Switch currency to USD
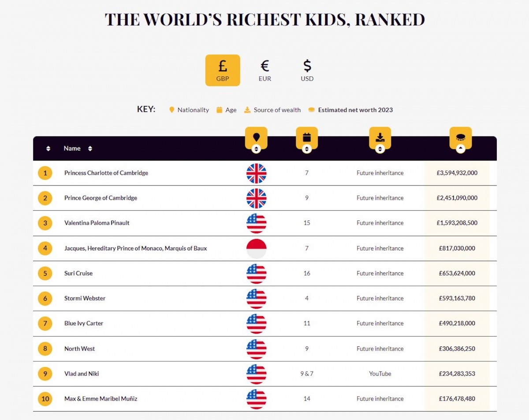The height and width of the screenshot is (420, 529). click(307, 71)
